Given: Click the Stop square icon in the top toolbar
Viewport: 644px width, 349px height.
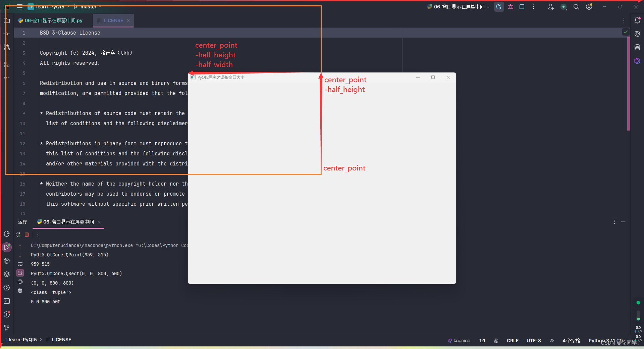Looking at the screenshot, I should tap(522, 7).
